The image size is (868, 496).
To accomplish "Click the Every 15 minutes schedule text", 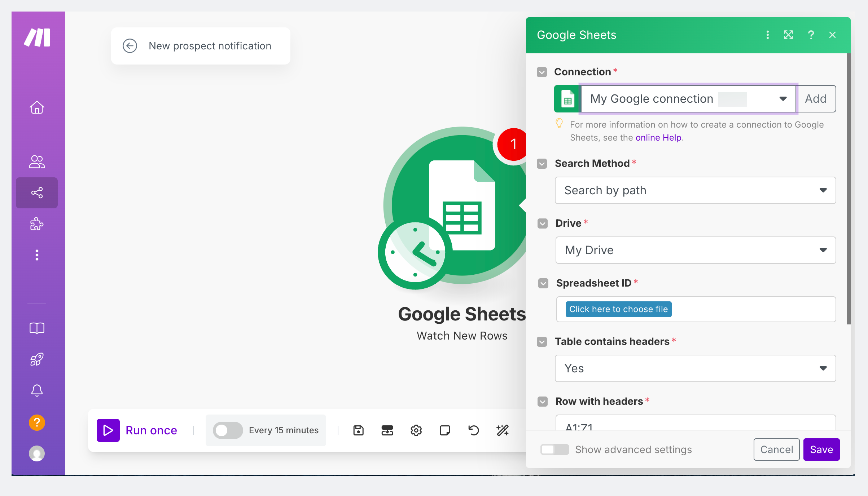I will coord(284,430).
